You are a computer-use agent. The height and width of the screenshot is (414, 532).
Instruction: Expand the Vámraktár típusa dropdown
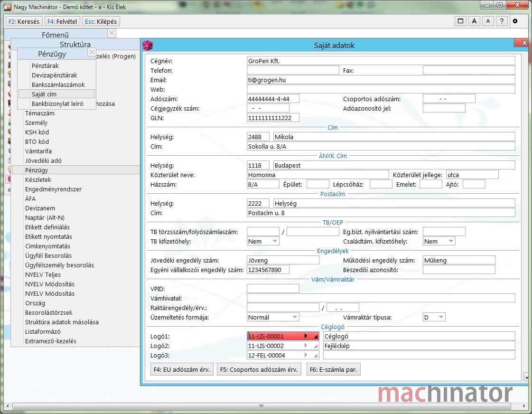point(441,317)
